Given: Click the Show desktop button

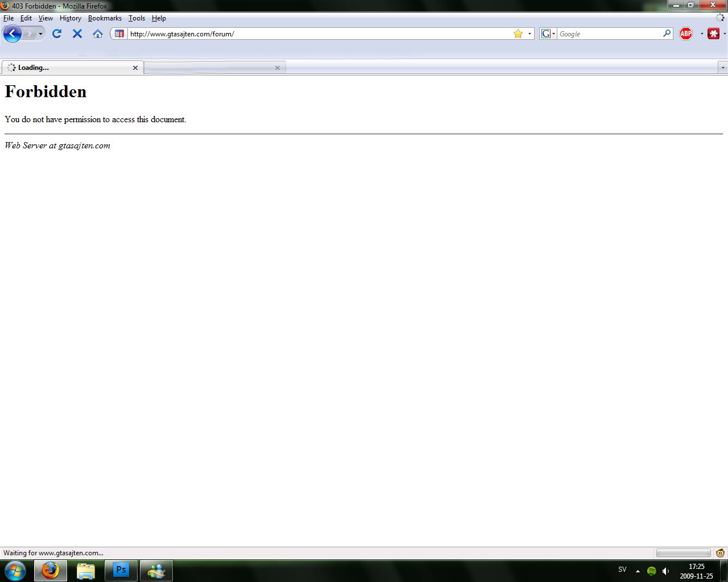Looking at the screenshot, I should [x=723, y=571].
